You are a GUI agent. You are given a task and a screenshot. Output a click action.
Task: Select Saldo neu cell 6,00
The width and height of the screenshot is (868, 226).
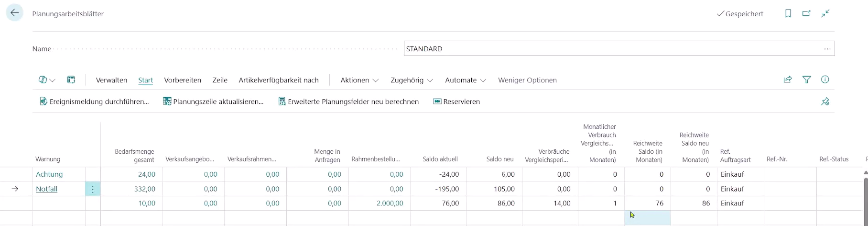494,174
